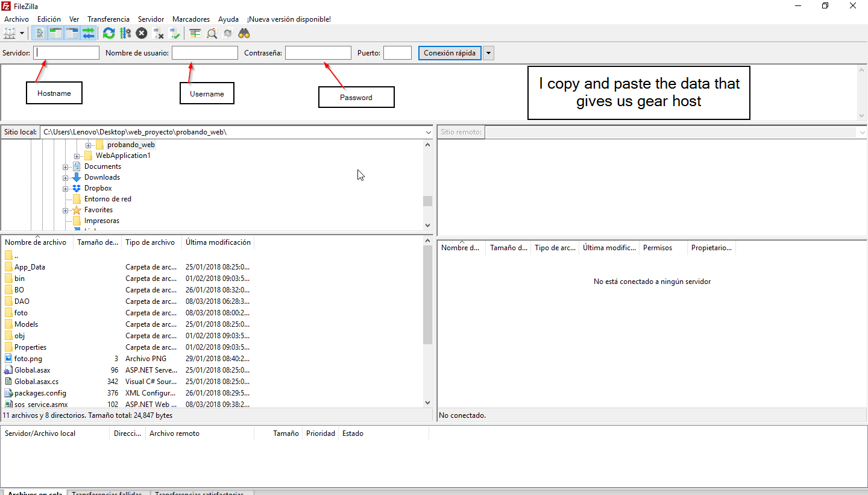Open the Site Manager icon
Image resolution: width=868 pixels, height=495 pixels.
[x=10, y=33]
